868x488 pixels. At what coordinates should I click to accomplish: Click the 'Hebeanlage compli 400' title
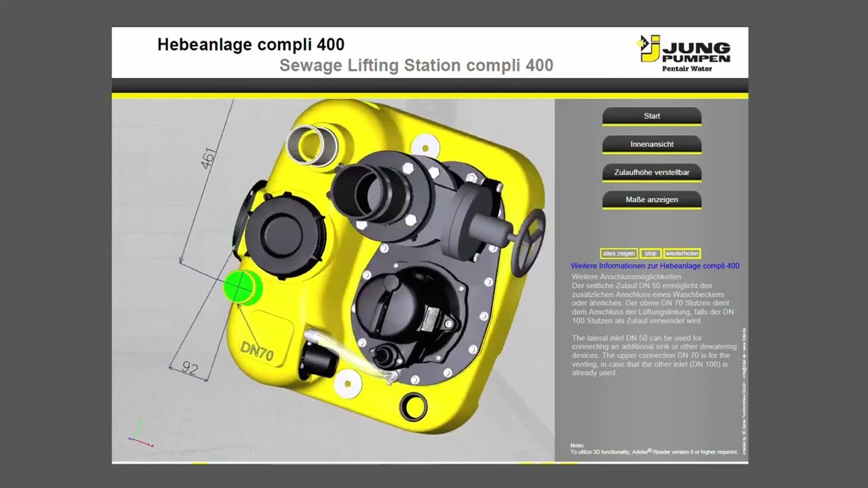[251, 45]
